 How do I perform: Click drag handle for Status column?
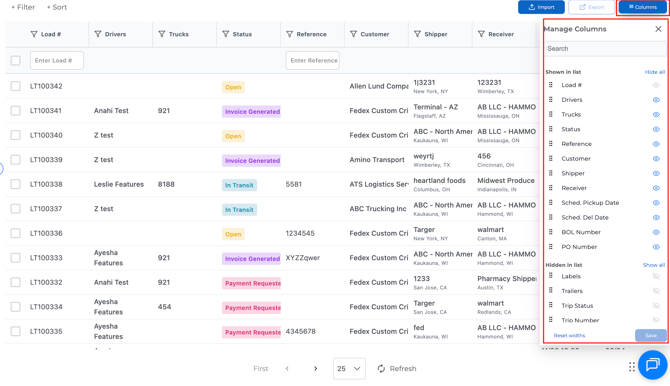point(551,129)
